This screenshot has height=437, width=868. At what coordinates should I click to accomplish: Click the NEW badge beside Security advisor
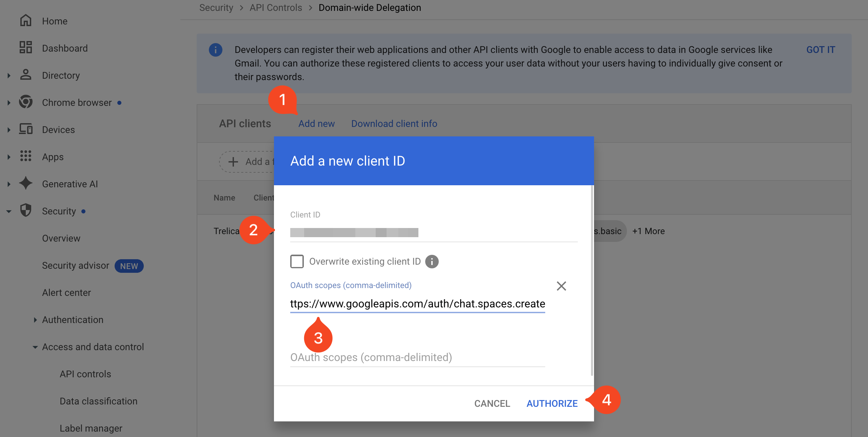[x=129, y=266]
